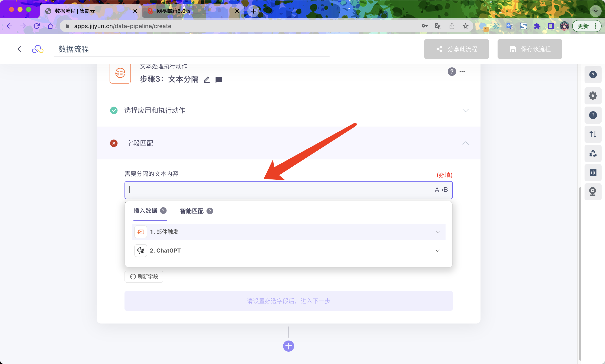This screenshot has width=605, height=364.
Task: Expand the 1. 邮件触发 data source
Action: click(x=437, y=232)
